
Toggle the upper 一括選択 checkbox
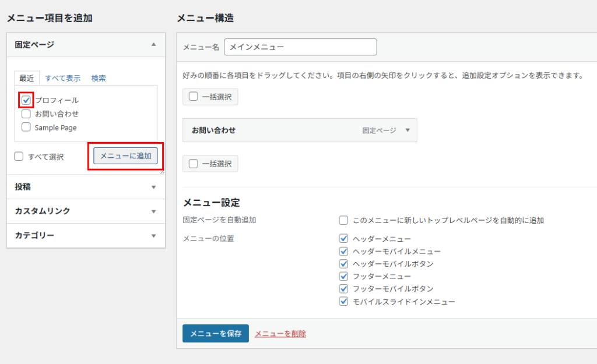pos(194,97)
